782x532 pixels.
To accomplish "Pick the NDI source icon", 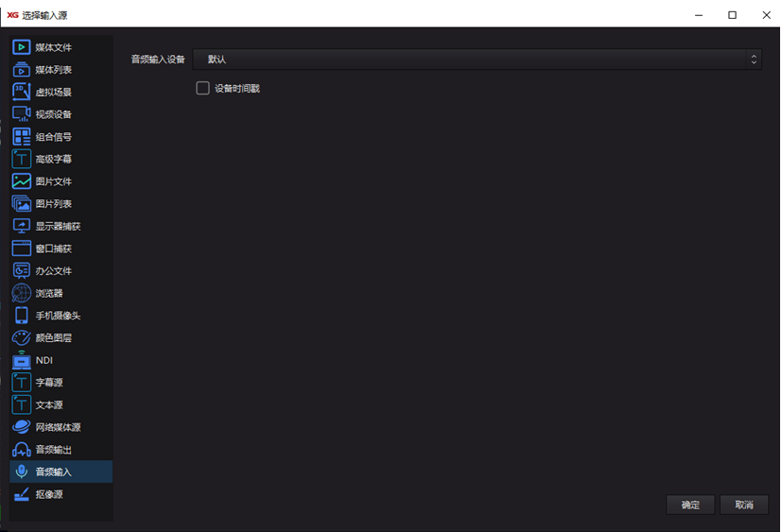I will coord(21,360).
